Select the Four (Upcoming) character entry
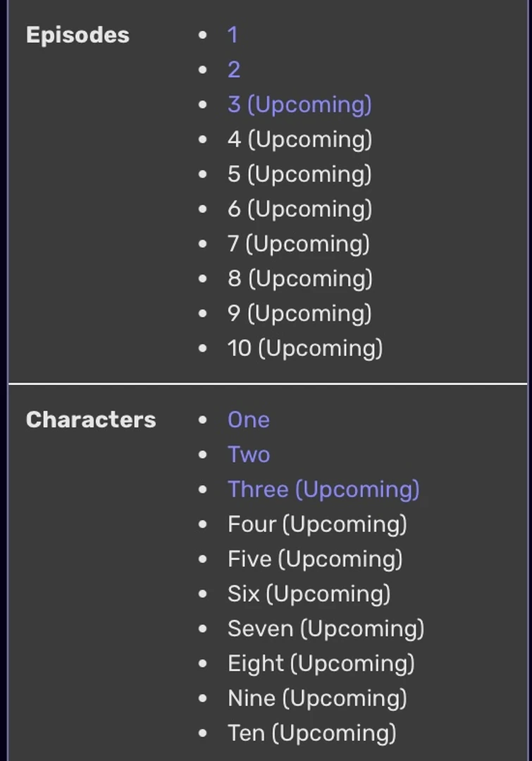 317,524
